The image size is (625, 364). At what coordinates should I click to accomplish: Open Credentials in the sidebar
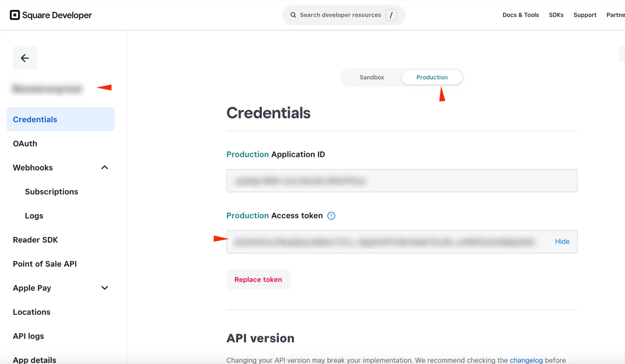pyautogui.click(x=61, y=119)
